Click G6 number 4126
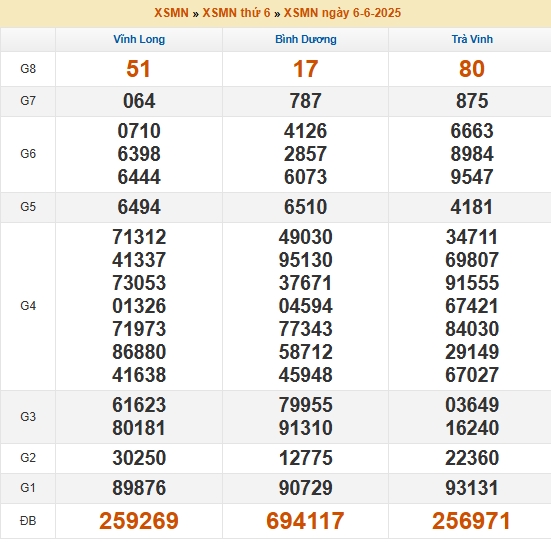The width and height of the screenshot is (551, 542). click(306, 131)
